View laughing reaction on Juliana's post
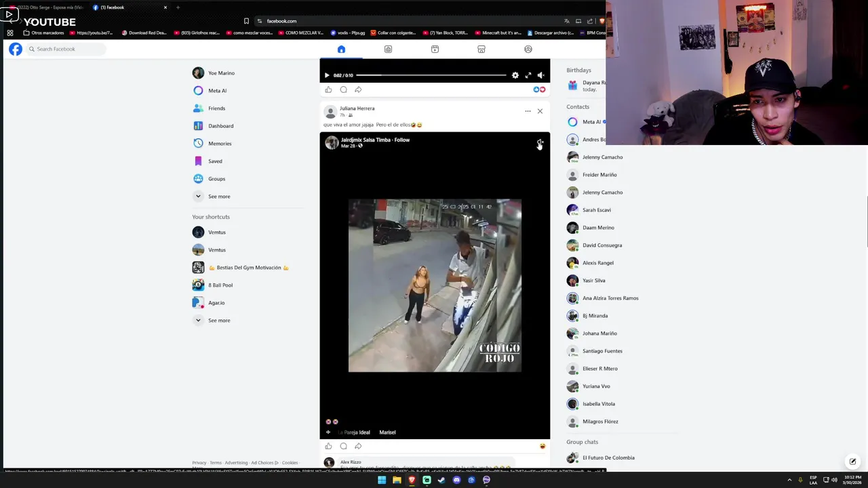The height and width of the screenshot is (488, 868). click(x=542, y=446)
